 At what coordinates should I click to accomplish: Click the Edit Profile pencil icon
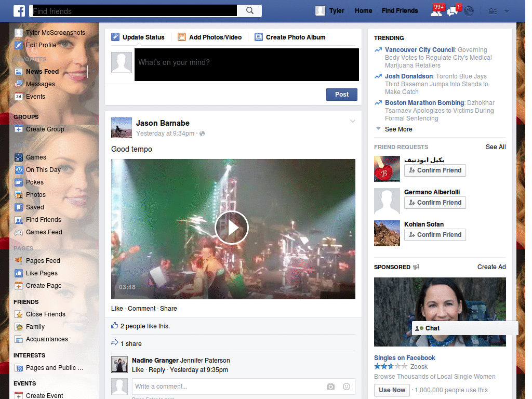coord(19,45)
